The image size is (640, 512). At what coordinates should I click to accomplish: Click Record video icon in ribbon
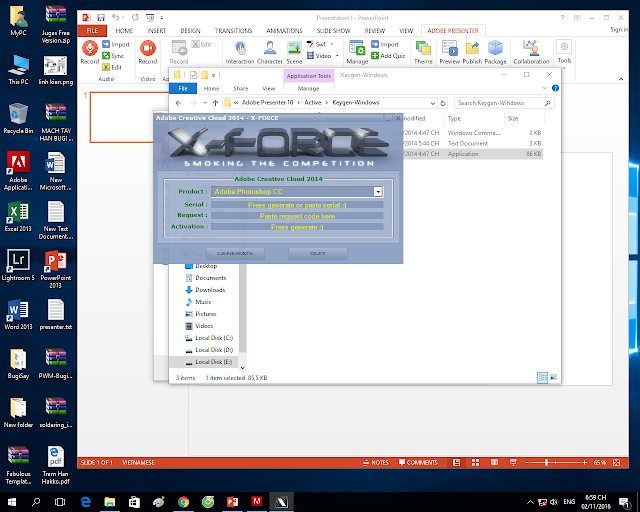point(148,52)
